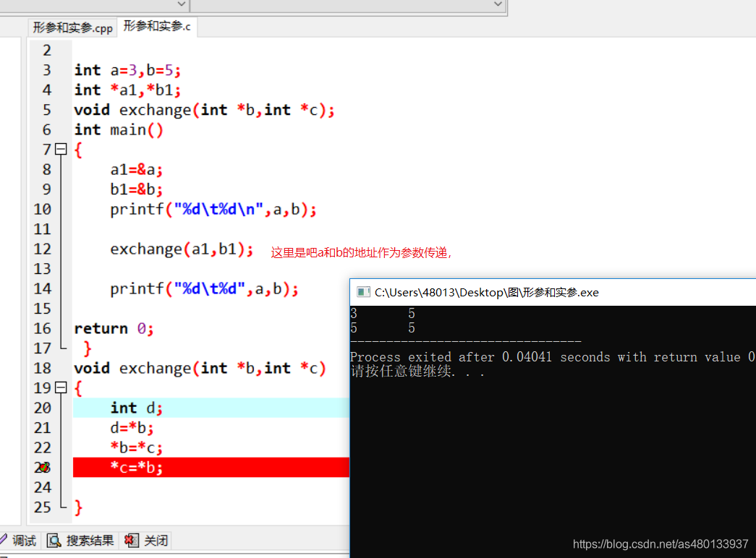Click the exchange prototype on line 5
The image size is (756, 558).
(205, 111)
